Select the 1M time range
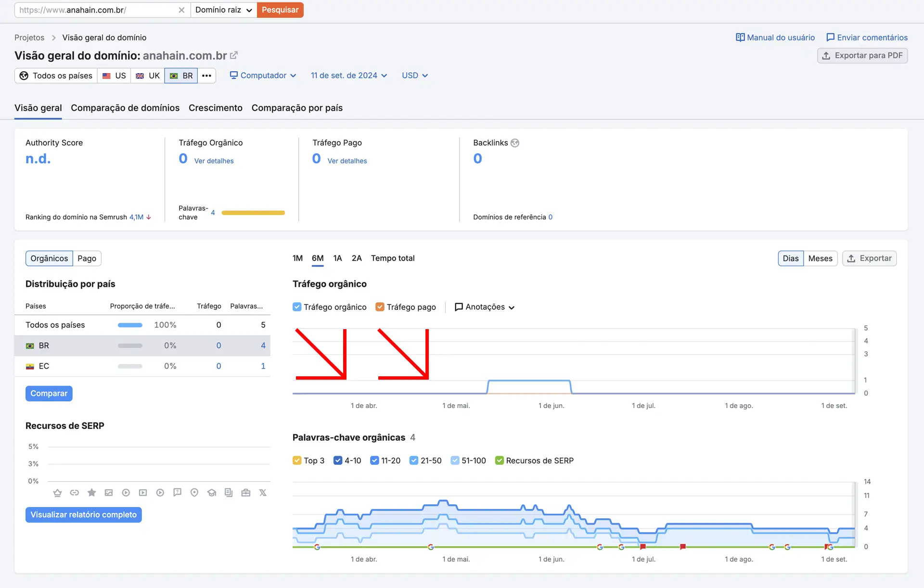This screenshot has width=924, height=588. click(x=297, y=258)
